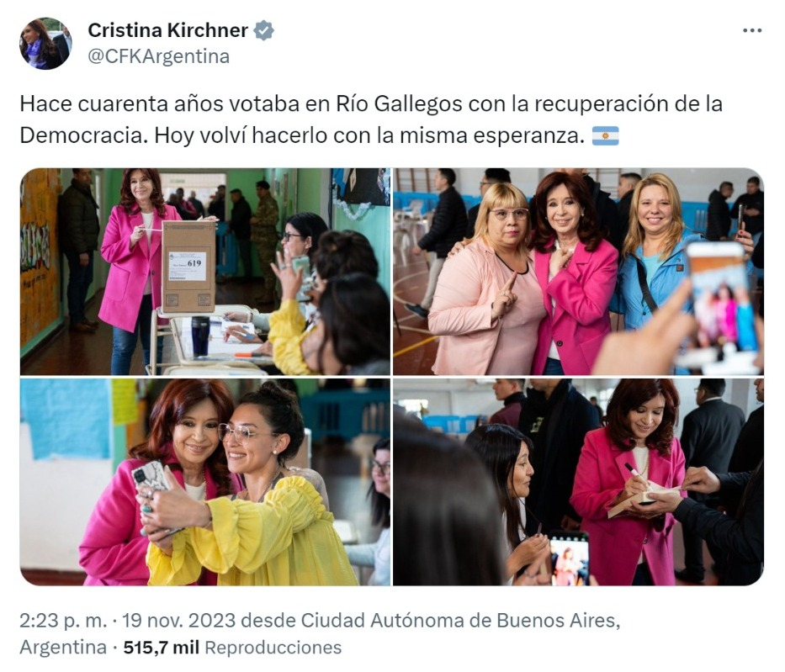Click the word Democracia in the tweet
The width and height of the screenshot is (785, 672).
point(83,135)
